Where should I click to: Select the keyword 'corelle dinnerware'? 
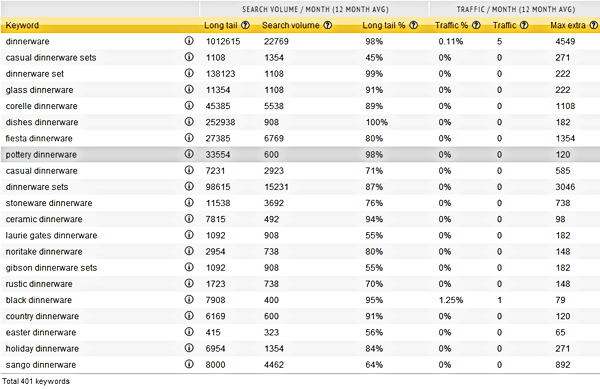point(41,106)
